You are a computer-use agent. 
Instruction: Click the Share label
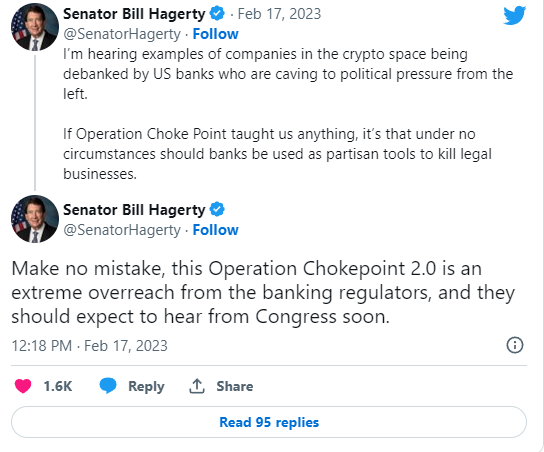(x=235, y=386)
